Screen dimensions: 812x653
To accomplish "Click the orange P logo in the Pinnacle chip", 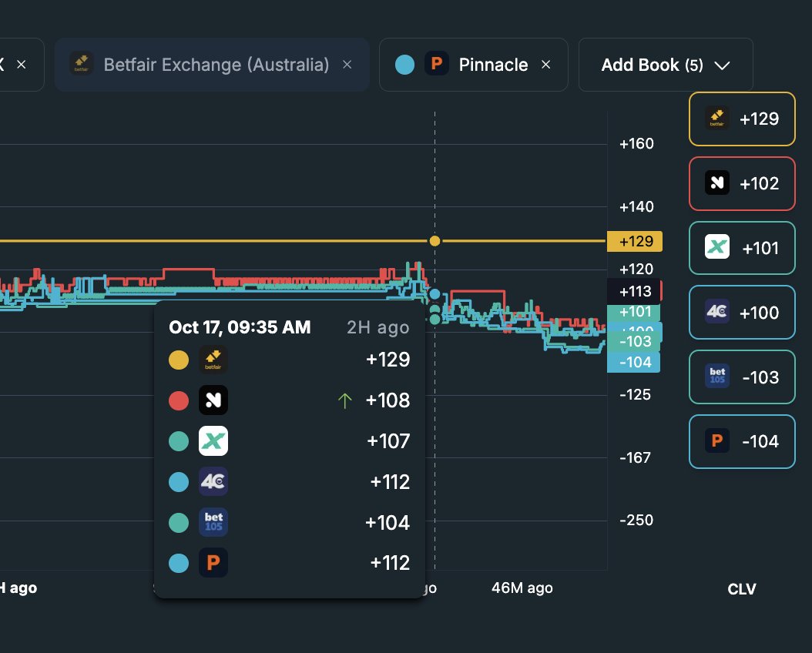I will click(437, 64).
